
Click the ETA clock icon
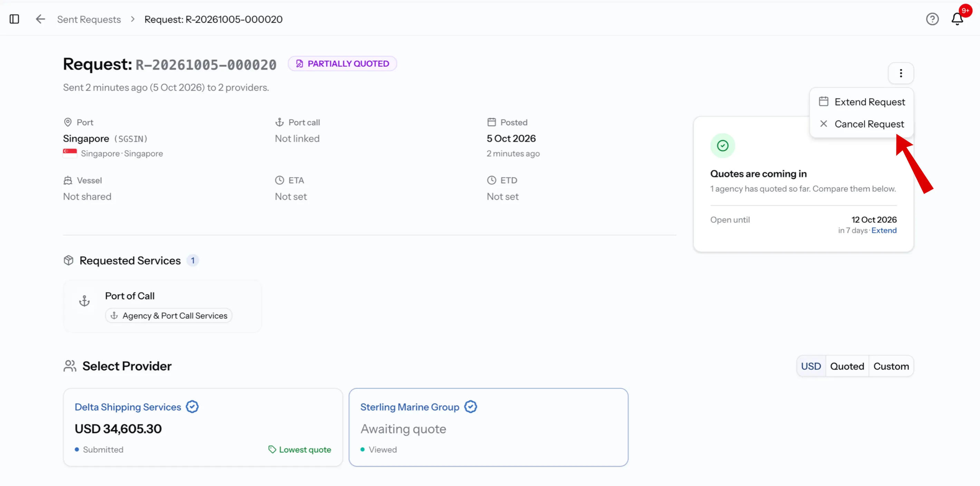(280, 180)
